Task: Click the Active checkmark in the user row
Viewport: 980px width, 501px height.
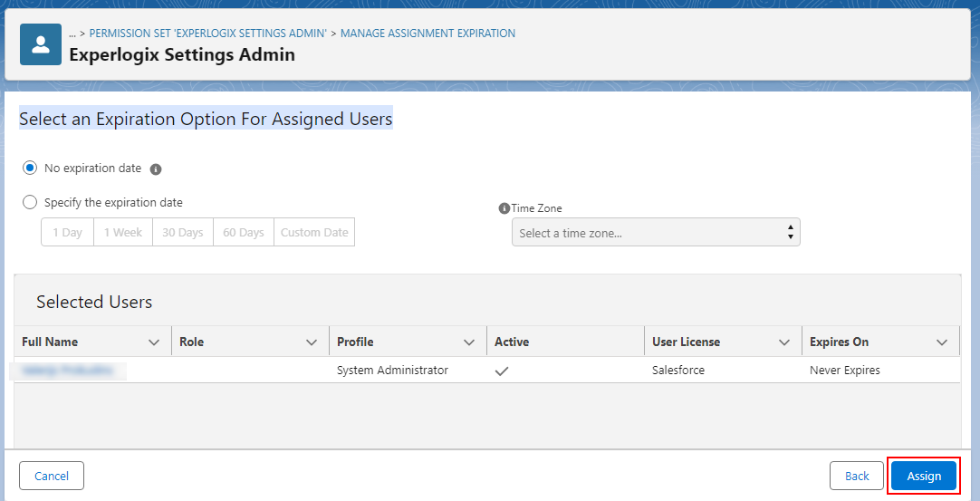Action: [x=501, y=371]
